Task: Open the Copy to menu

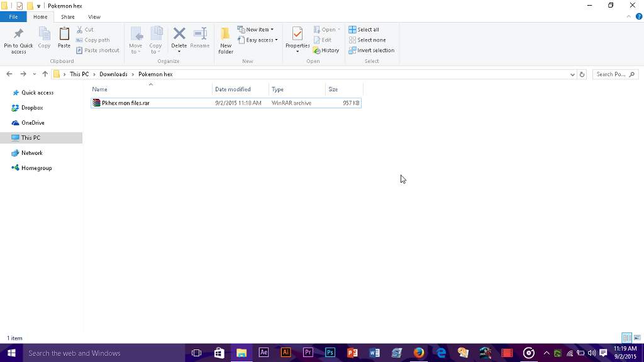Action: [156, 40]
